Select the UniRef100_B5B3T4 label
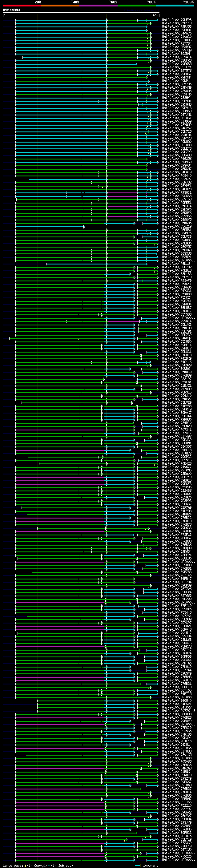Screen dimensions: 197x868 [177, 206]
